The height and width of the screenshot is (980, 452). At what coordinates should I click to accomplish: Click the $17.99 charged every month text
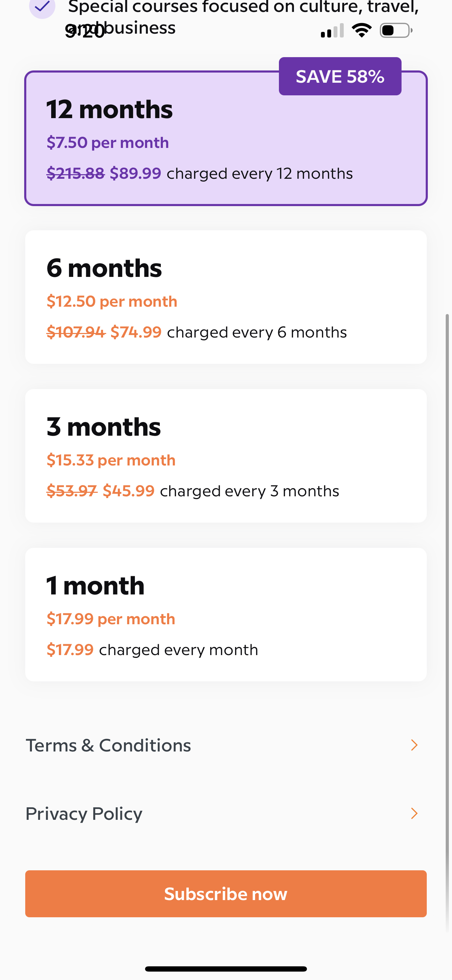152,649
